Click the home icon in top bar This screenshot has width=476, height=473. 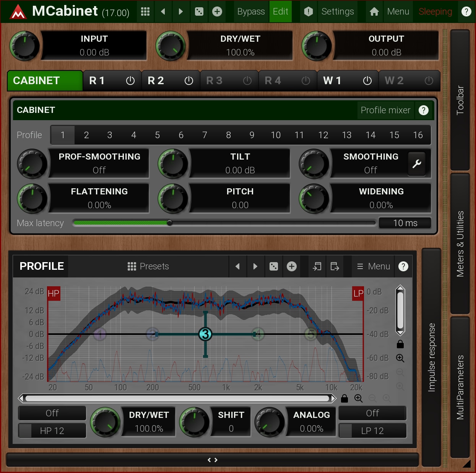(x=374, y=11)
